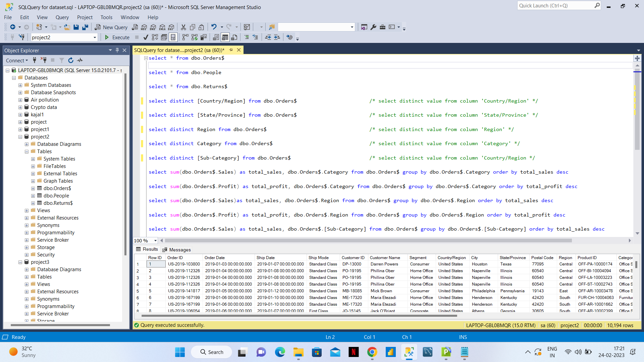Click the MDX query icon

click(x=144, y=27)
